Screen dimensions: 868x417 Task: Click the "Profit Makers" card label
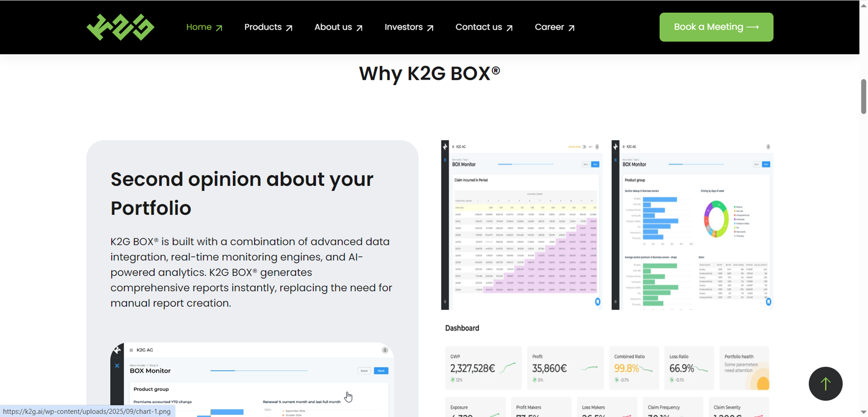click(x=528, y=407)
